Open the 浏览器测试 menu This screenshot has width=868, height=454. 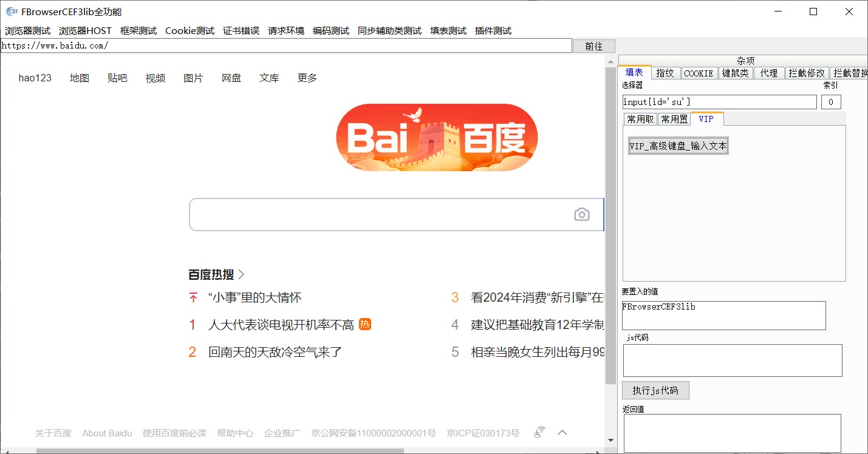tap(27, 31)
